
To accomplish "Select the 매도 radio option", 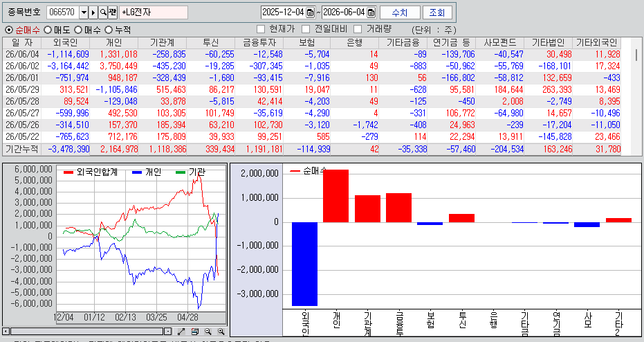I will 48,30.
